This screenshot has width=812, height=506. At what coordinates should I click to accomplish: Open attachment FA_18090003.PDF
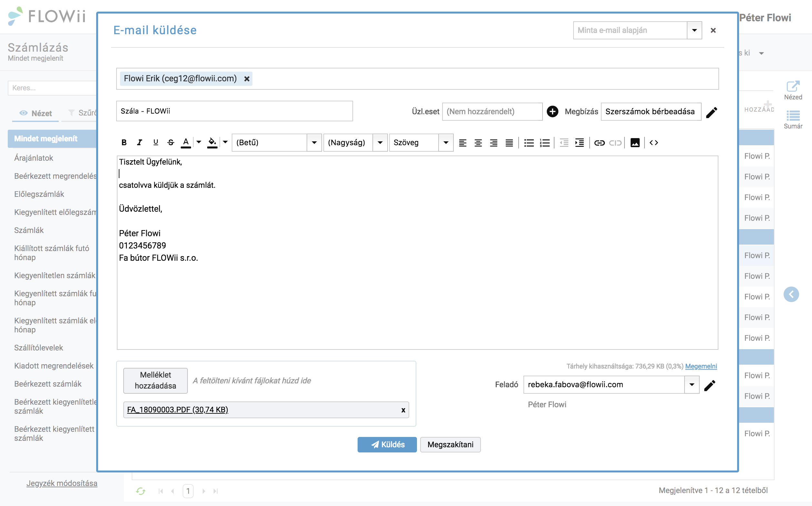[178, 410]
